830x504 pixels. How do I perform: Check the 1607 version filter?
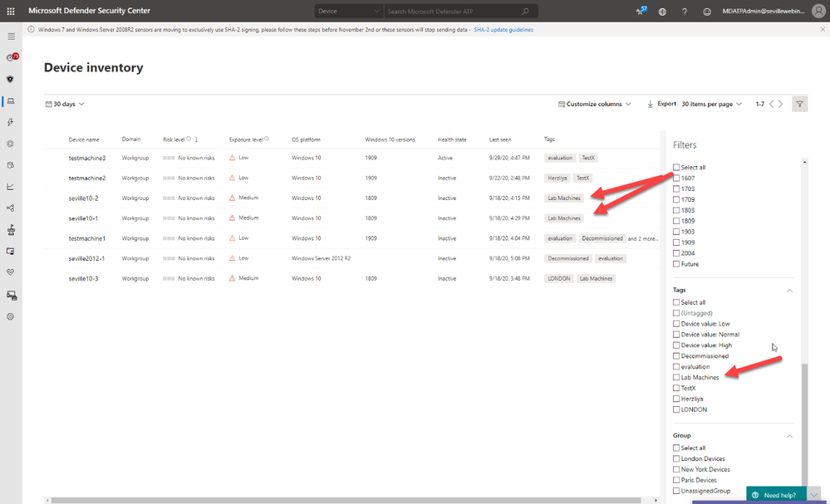[x=676, y=179]
